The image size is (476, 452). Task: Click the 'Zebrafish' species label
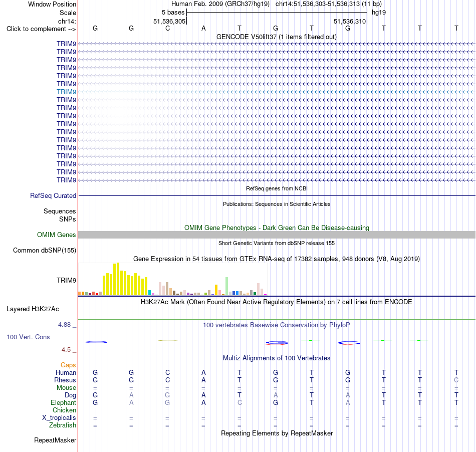[63, 425]
